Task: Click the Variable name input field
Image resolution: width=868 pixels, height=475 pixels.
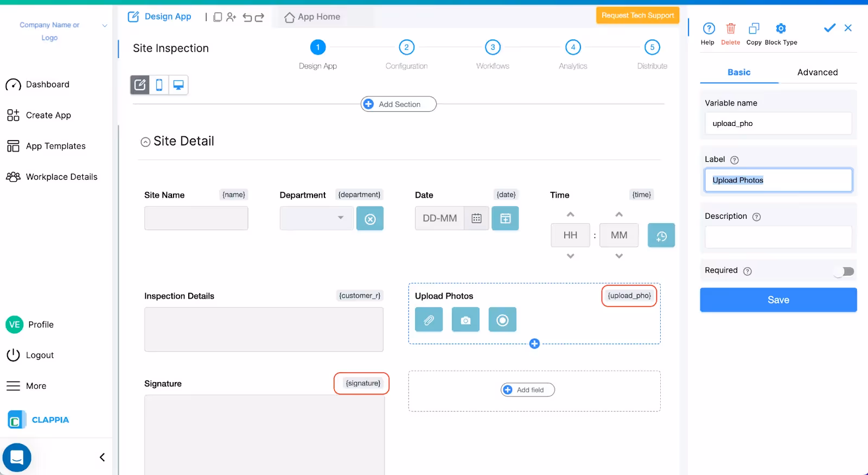Action: pos(778,123)
